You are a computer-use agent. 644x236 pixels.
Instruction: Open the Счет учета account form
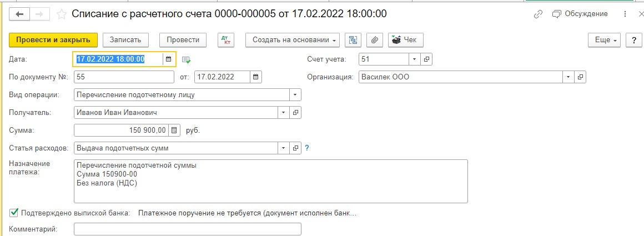click(x=427, y=59)
